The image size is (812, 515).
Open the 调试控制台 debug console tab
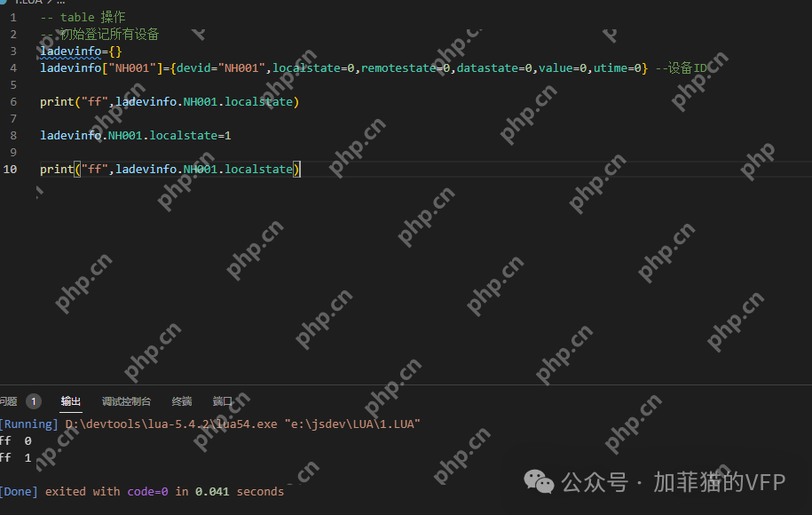coord(126,401)
